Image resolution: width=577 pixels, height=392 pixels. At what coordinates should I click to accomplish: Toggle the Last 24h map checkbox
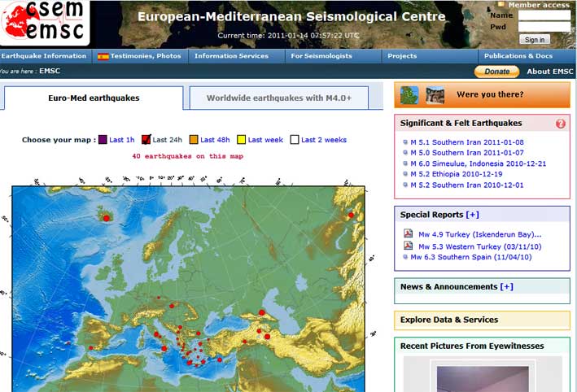point(146,140)
